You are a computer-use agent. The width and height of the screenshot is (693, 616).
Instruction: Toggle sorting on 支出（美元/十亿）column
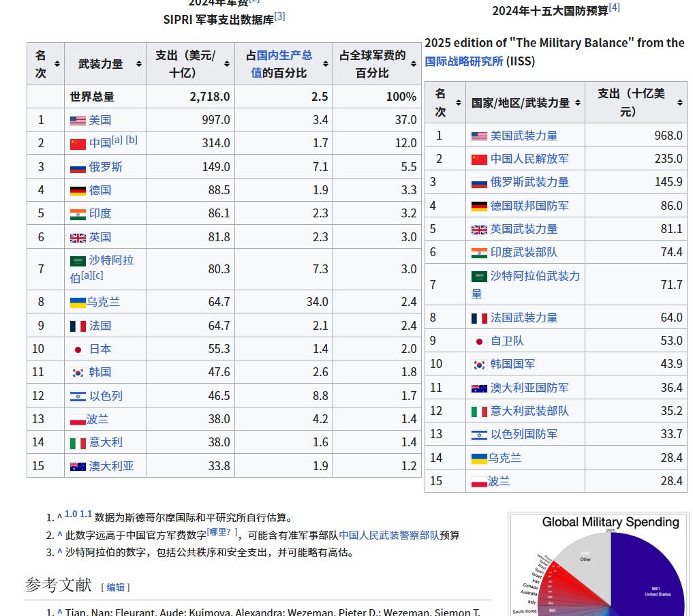[x=226, y=63]
